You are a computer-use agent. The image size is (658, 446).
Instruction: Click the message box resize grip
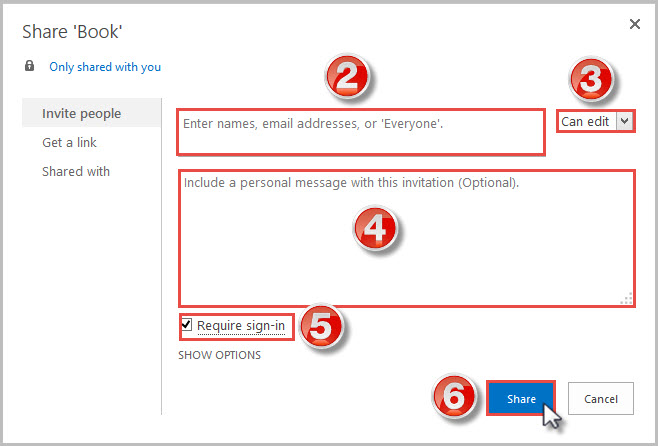[x=626, y=298]
